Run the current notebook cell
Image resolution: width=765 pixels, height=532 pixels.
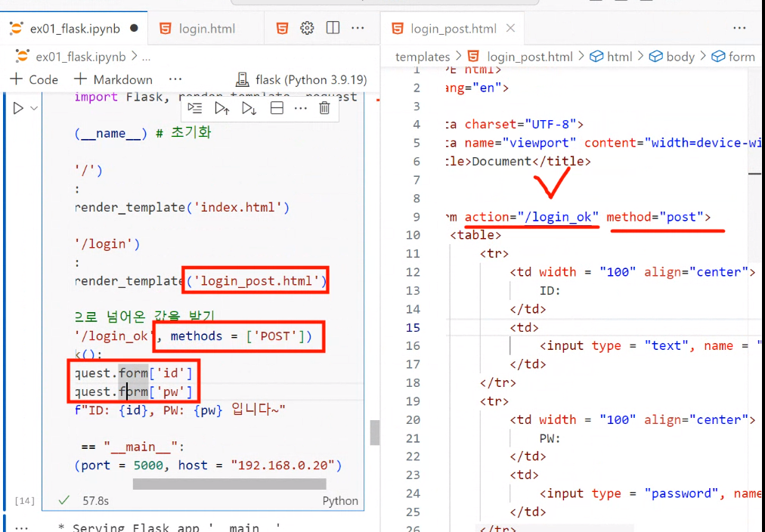[x=18, y=108]
